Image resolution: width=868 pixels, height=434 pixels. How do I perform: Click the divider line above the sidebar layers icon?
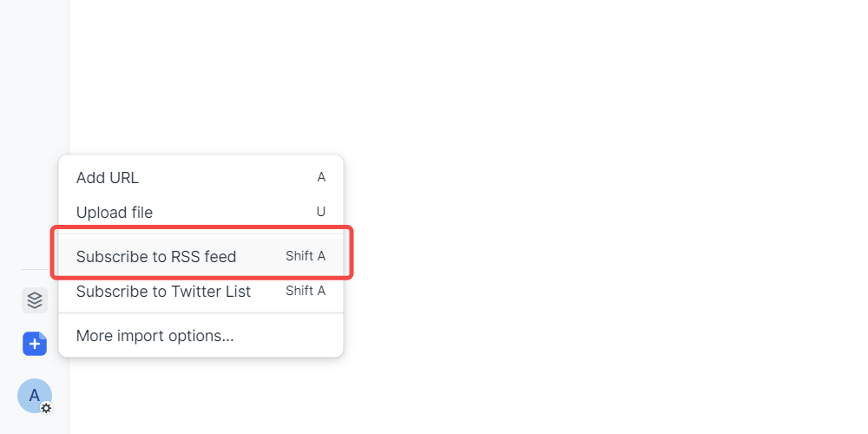(35, 270)
